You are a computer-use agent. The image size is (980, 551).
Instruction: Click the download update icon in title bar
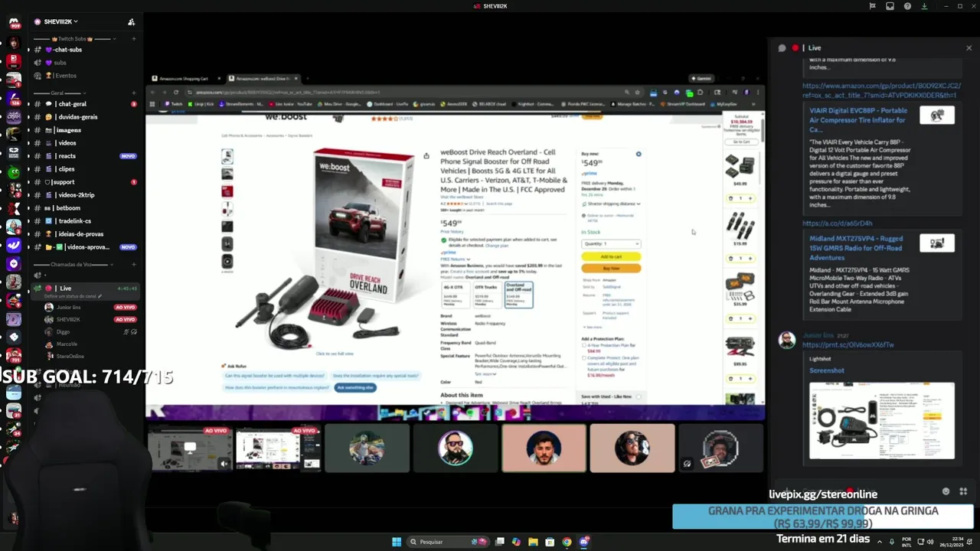tap(925, 6)
